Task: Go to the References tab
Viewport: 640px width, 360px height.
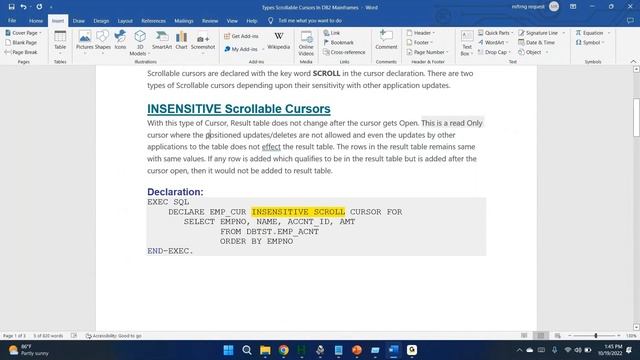Action: pos(153,20)
